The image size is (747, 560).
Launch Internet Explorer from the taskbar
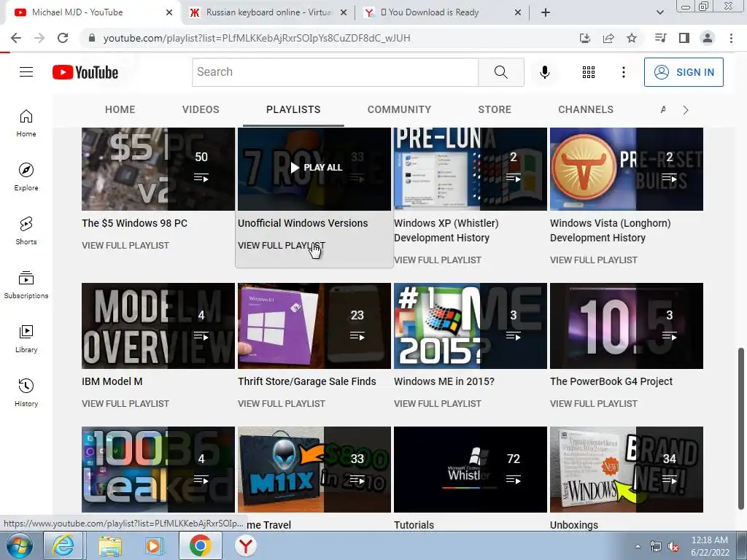click(x=63, y=545)
